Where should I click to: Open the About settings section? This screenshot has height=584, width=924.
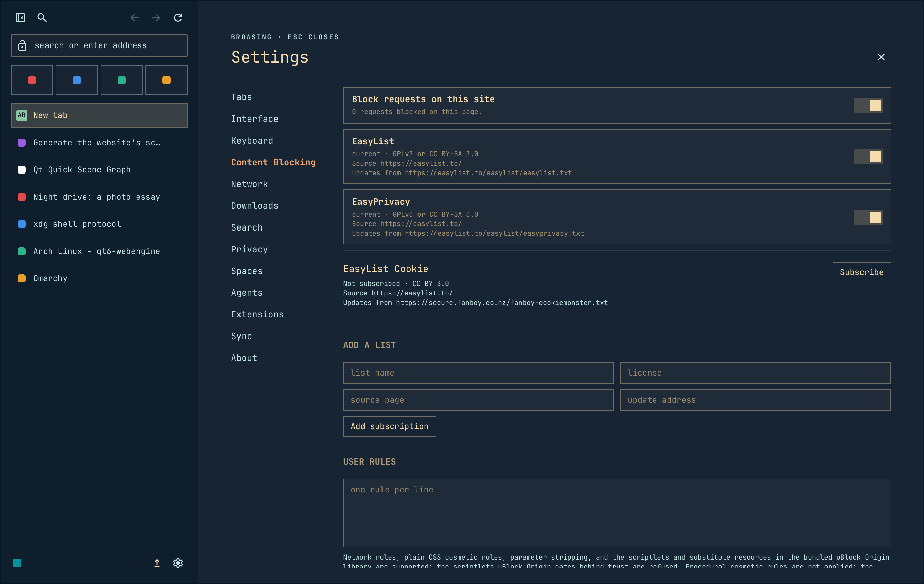coord(244,358)
